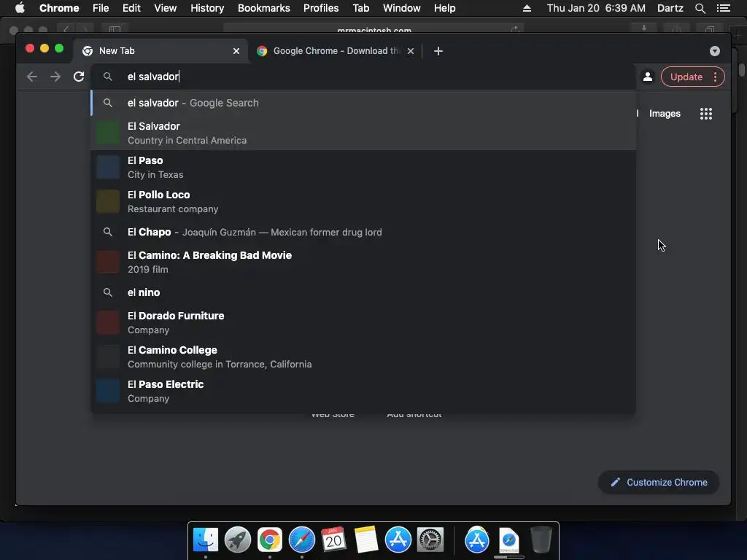The image size is (747, 560).
Task: Click El Pollo Loco thumbnail image
Action: [x=108, y=201]
